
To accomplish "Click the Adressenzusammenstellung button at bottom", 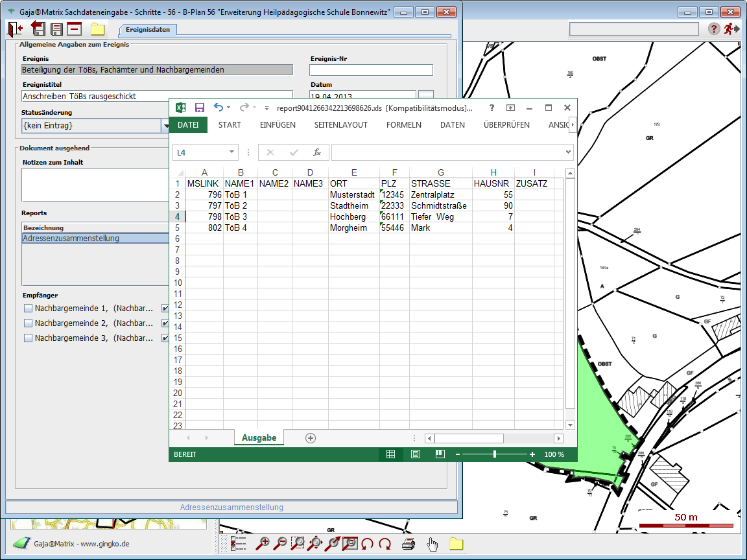I will coord(231,507).
